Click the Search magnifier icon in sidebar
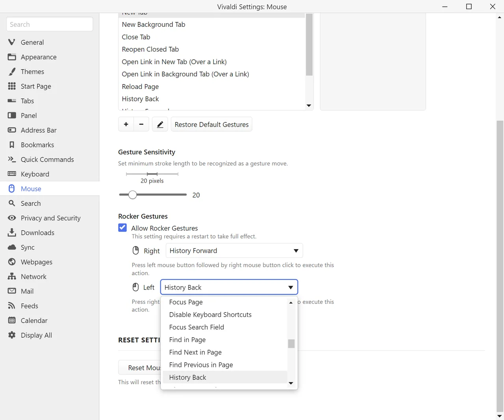Screen dimensions: 504x420 pos(12,203)
